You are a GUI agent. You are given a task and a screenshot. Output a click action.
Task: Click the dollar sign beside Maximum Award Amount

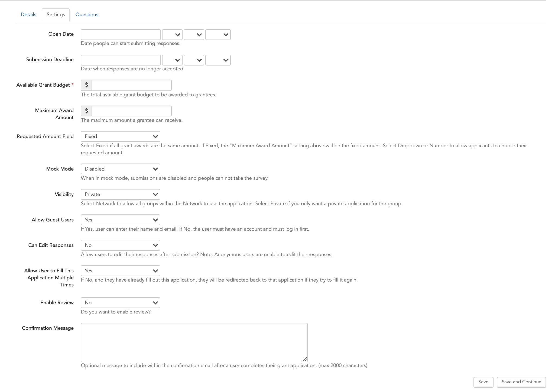tap(86, 111)
